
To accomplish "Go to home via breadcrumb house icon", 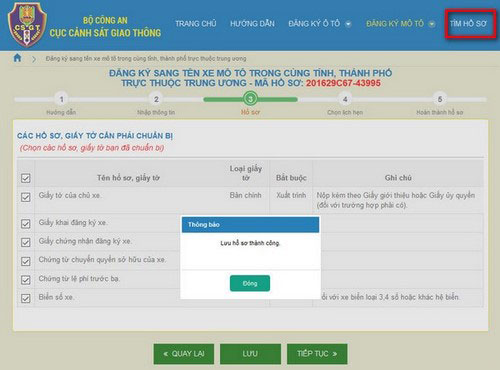I will pyautogui.click(x=17, y=58).
